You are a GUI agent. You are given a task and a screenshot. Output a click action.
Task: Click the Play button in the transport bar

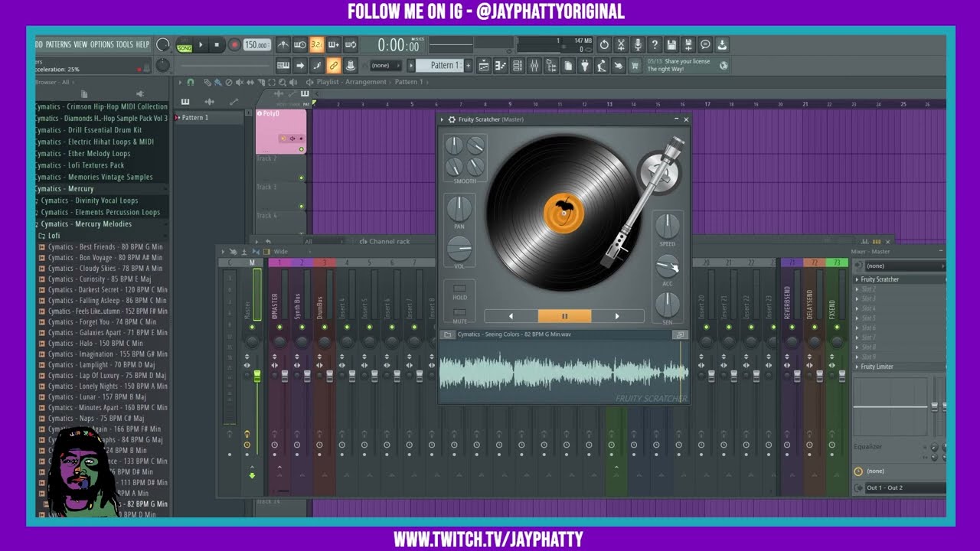coord(201,45)
